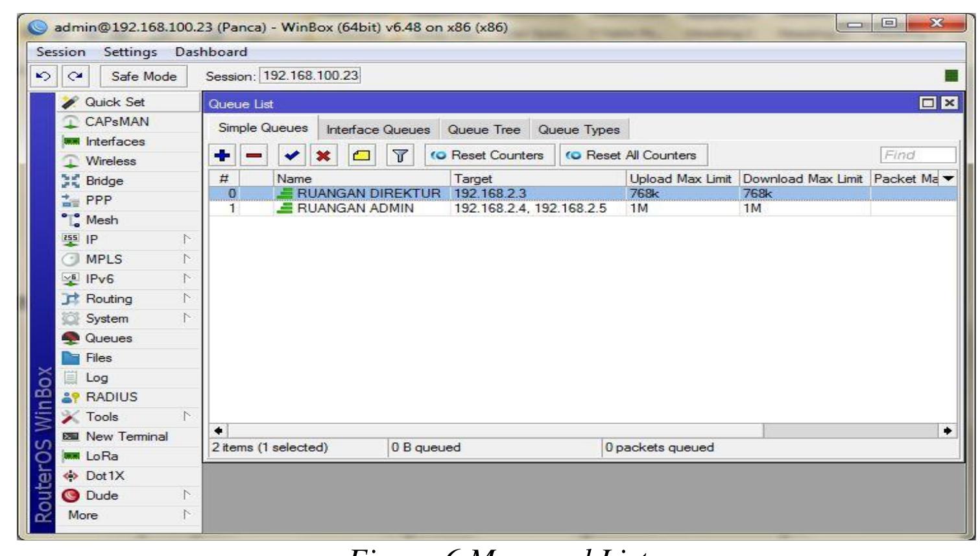Click the Reset All Counters button
980x556 pixels.
tap(634, 156)
